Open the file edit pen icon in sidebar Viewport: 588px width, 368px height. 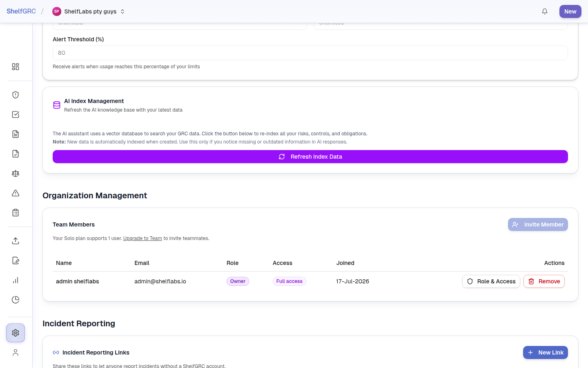pyautogui.click(x=16, y=260)
